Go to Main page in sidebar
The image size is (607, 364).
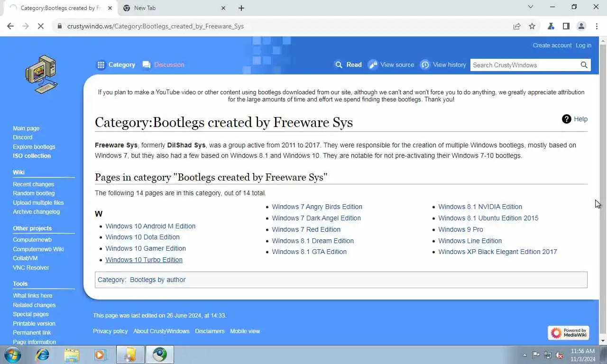click(x=26, y=128)
